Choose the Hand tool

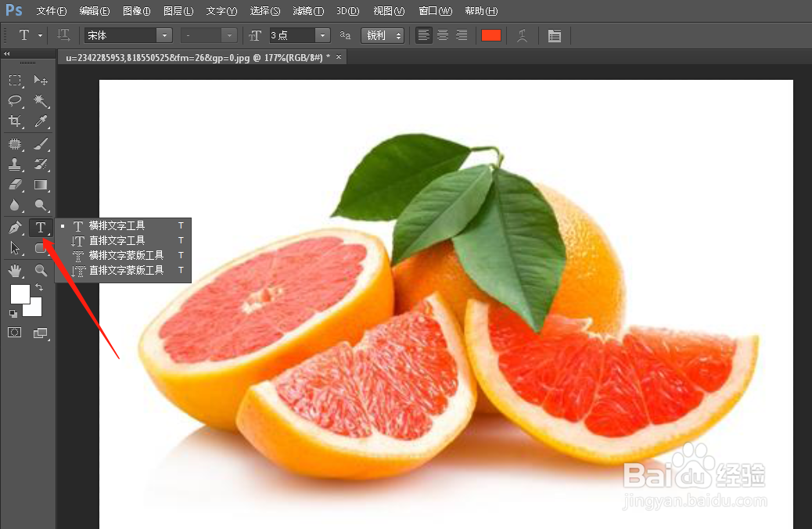pos(15,271)
